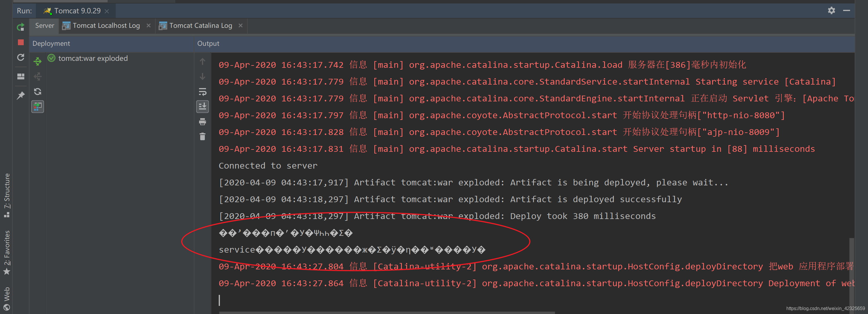Close the Tomcat Catalina Log tab
868x314 pixels.
pyautogui.click(x=241, y=25)
